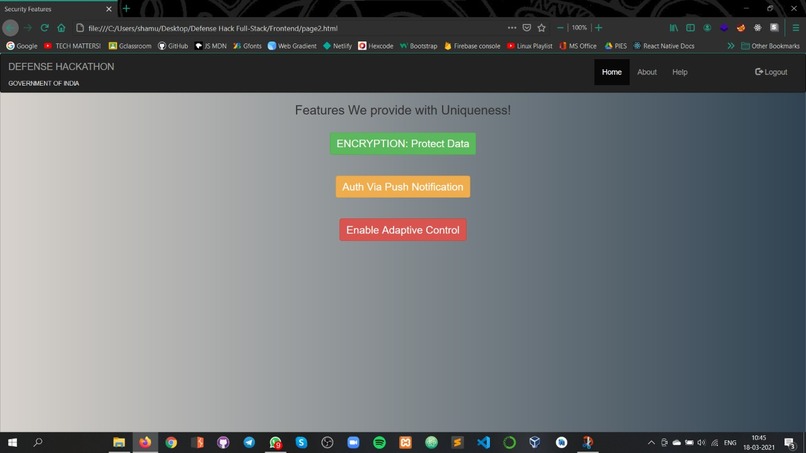Go to the Help nav item
806x453 pixels.
tap(680, 72)
